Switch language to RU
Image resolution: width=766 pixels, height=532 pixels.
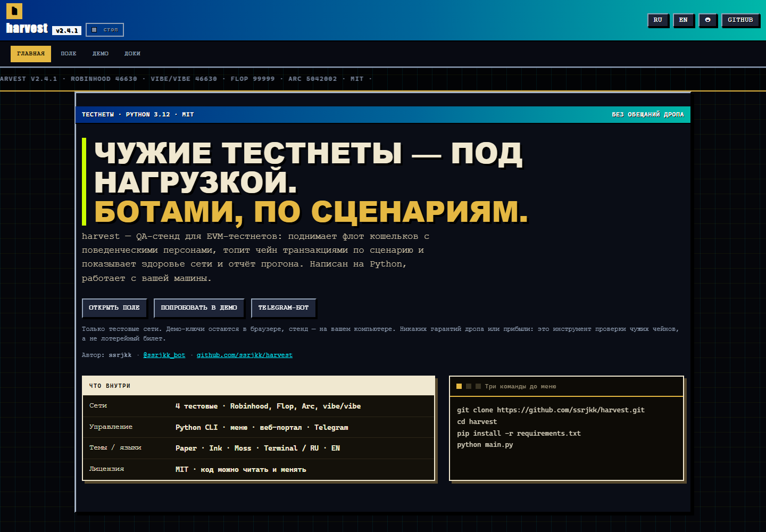pos(657,20)
